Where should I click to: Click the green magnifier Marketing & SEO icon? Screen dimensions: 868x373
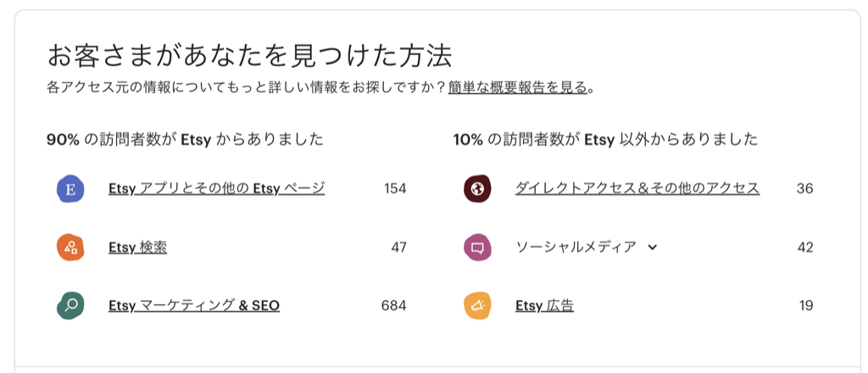[x=70, y=305]
